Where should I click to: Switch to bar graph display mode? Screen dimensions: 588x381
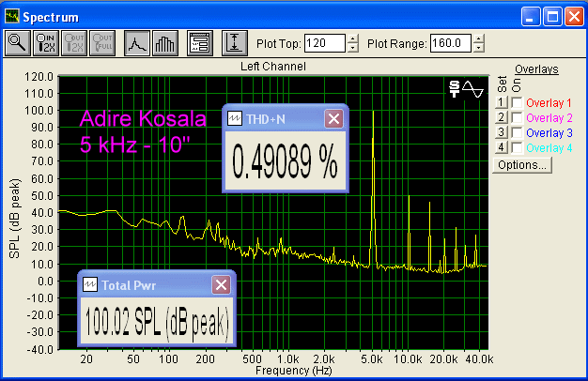pos(164,42)
